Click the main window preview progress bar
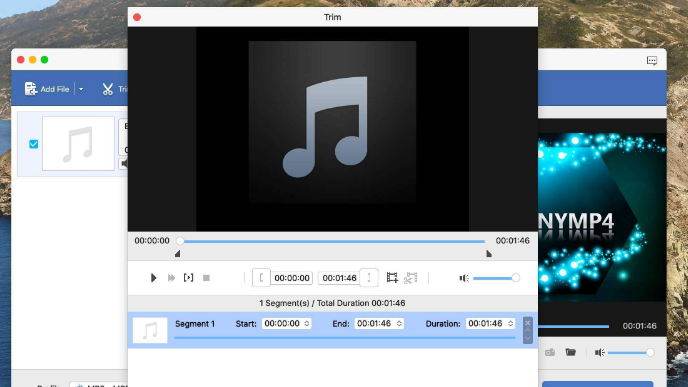The image size is (688, 387). click(x=573, y=326)
